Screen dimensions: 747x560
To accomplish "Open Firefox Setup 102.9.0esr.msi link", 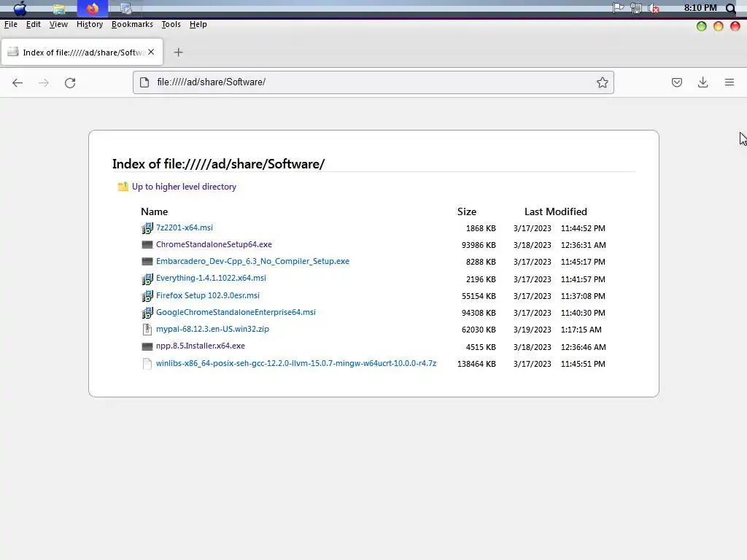I will pos(208,295).
